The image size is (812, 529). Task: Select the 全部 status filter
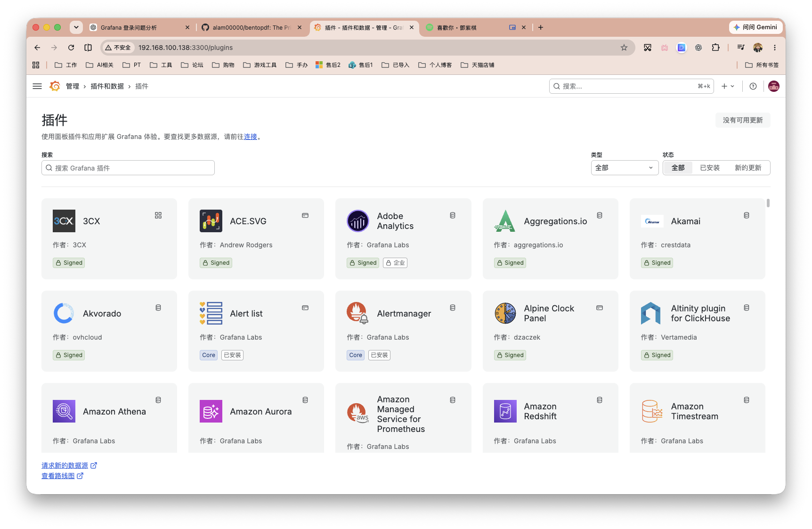(678, 168)
